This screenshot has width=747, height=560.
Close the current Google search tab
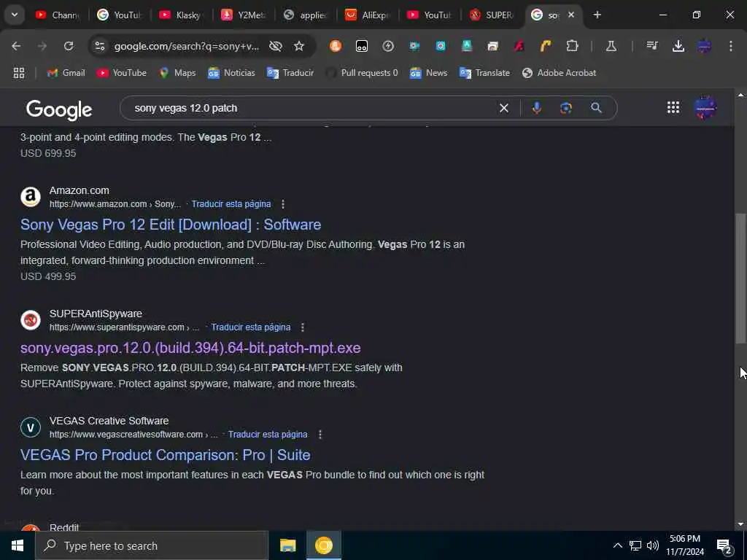pos(571,15)
